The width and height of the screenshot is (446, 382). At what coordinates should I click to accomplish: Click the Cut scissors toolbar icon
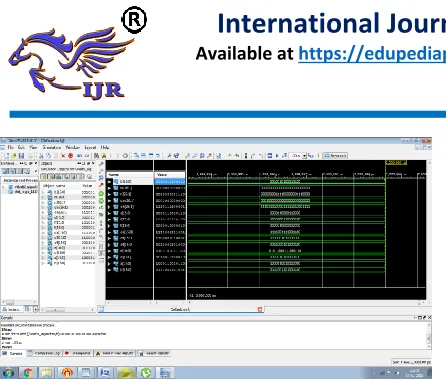coord(41,156)
